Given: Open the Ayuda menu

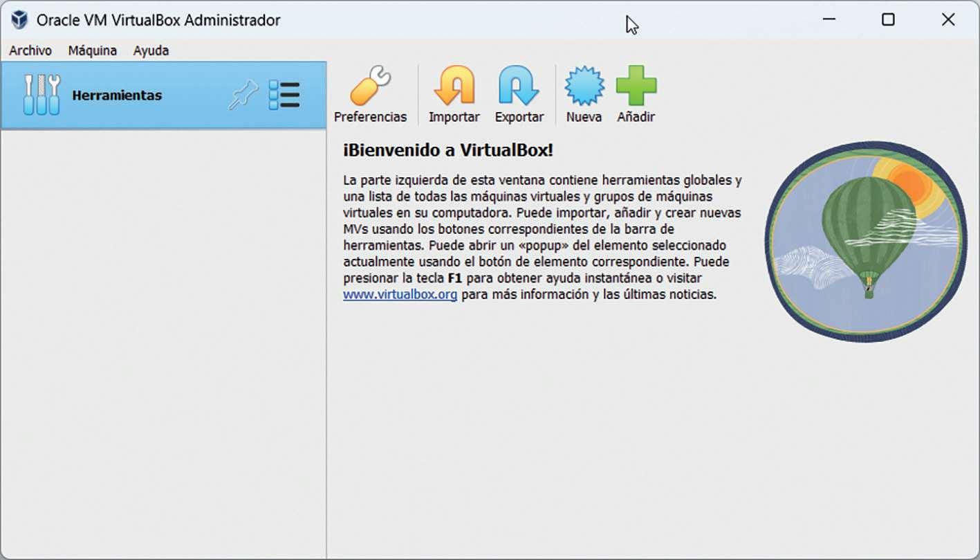Looking at the screenshot, I should [151, 51].
